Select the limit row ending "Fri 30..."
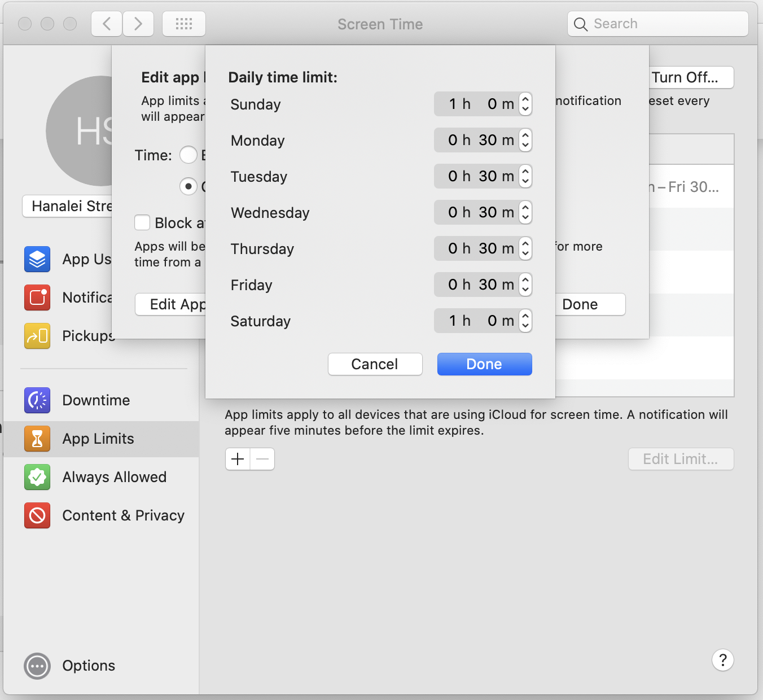The height and width of the screenshot is (700, 763). click(691, 186)
